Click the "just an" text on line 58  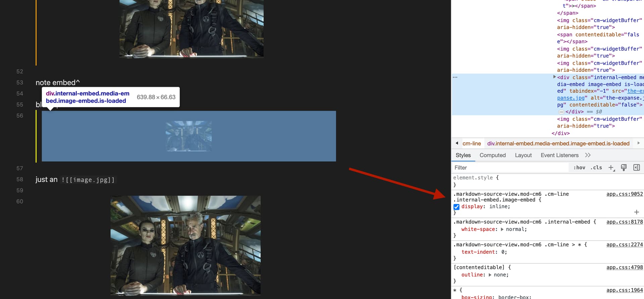click(x=47, y=180)
